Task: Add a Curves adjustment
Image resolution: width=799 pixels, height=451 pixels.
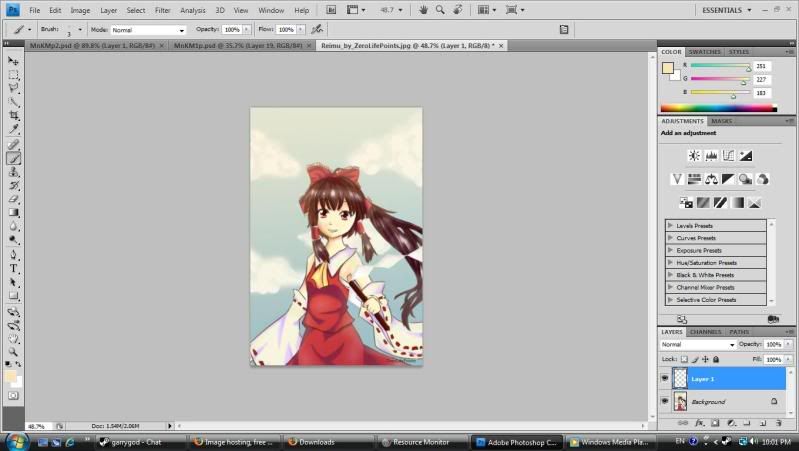Action: 728,156
